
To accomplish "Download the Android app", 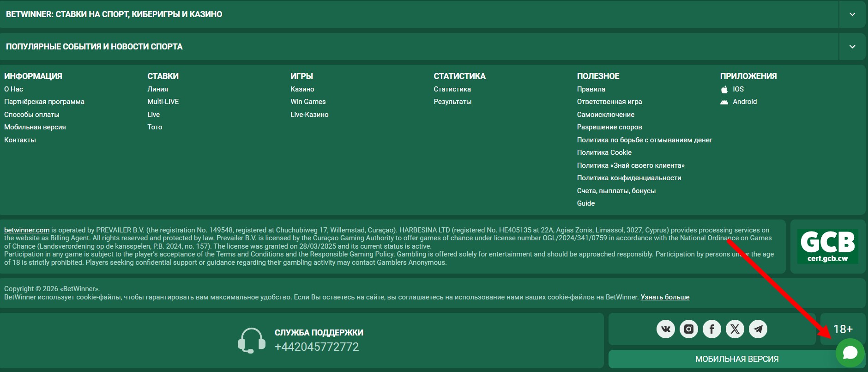I will coord(744,102).
